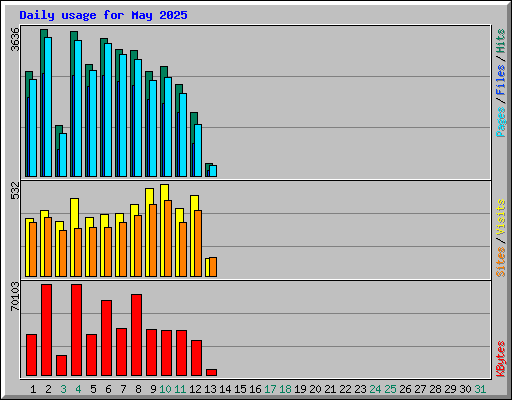Click the red KBytes bar for day 12

tap(196, 358)
